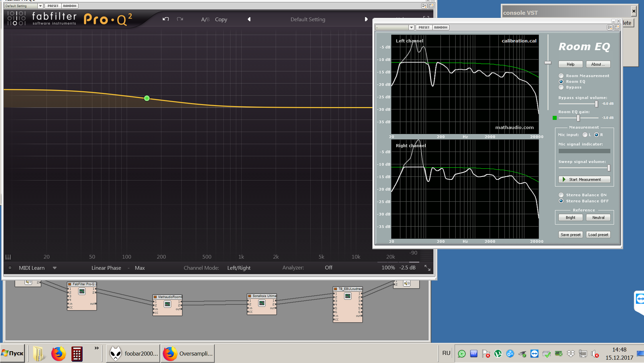
Task: Click the blue VST tray icon
Action: pos(473,354)
